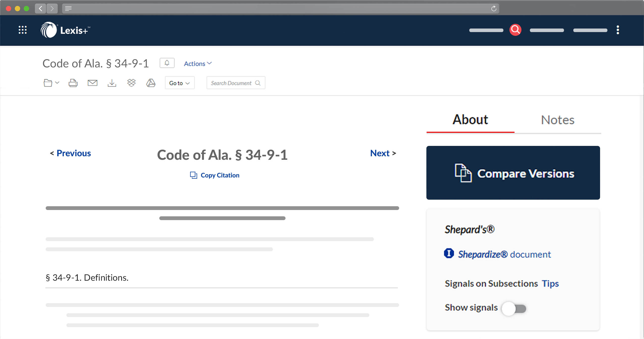Viewport: 644px width, 339px height.
Task: Open search from the top navigation bar
Action: (515, 30)
